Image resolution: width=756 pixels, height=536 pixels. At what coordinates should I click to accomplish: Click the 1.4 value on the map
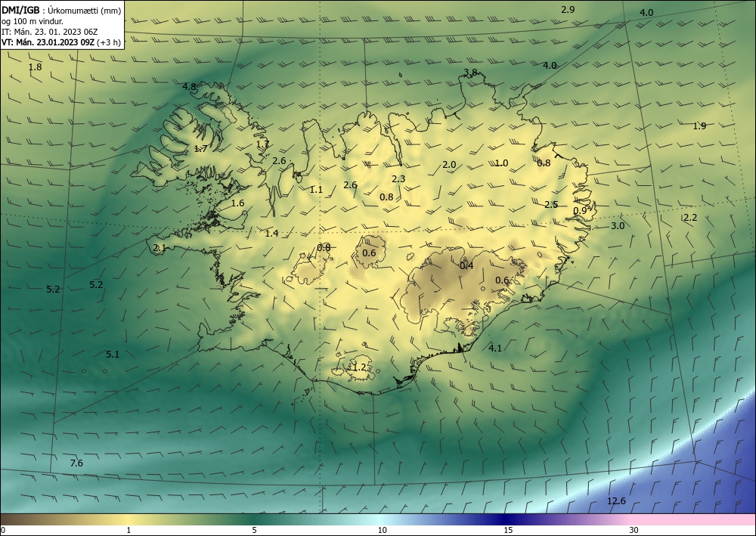272,234
